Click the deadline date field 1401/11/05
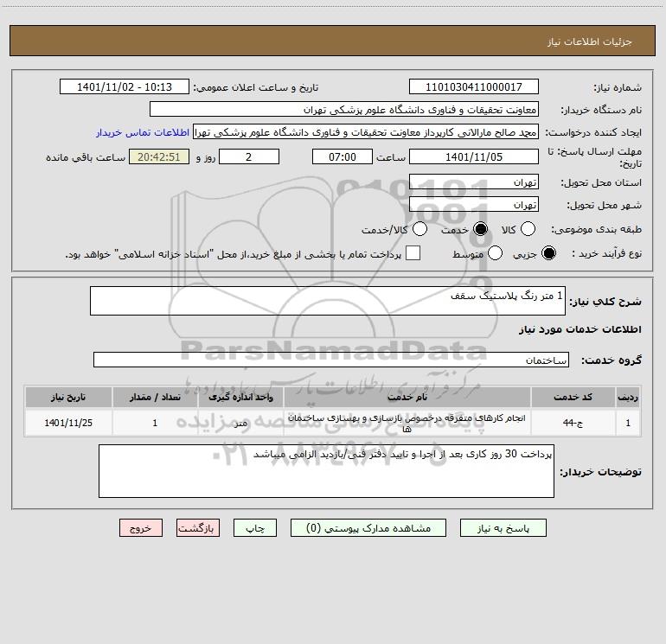 pyautogui.click(x=474, y=156)
